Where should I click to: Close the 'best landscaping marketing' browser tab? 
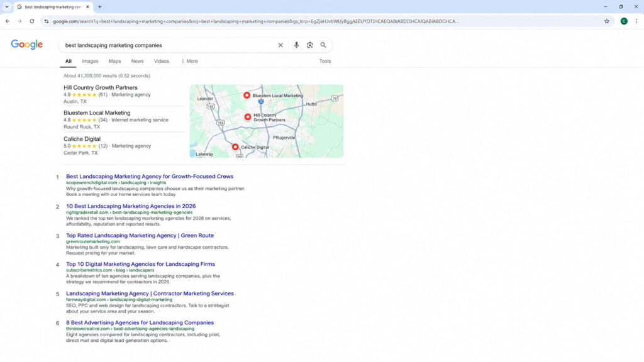pos(87,7)
